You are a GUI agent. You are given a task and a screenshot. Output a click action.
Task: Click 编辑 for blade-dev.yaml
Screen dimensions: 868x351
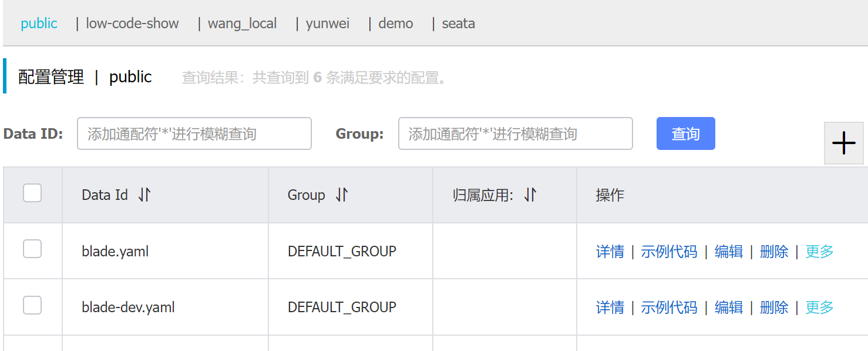728,307
